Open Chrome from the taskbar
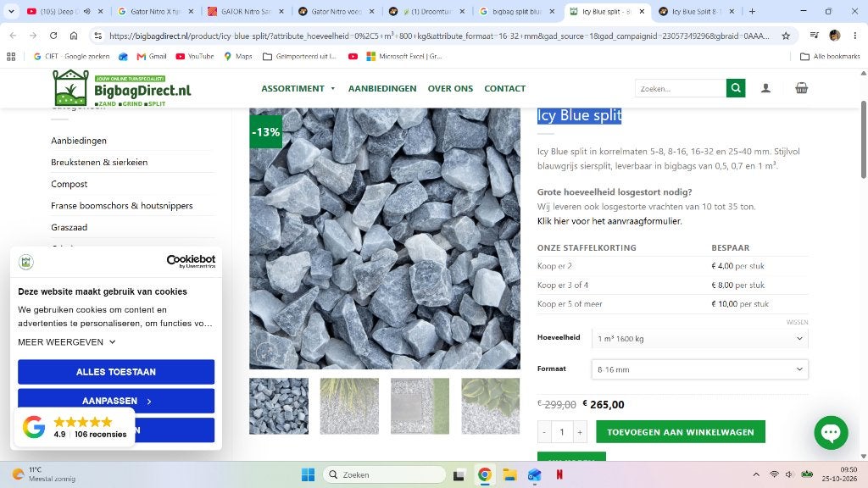Screen dimensions: 868x488 pyautogui.click(x=484, y=474)
